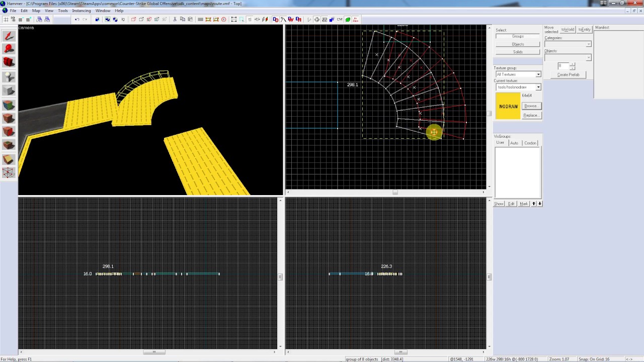This screenshot has width=644, height=362.
Task: Select the Entity tool lightbulb icon
Action: click(x=8, y=77)
